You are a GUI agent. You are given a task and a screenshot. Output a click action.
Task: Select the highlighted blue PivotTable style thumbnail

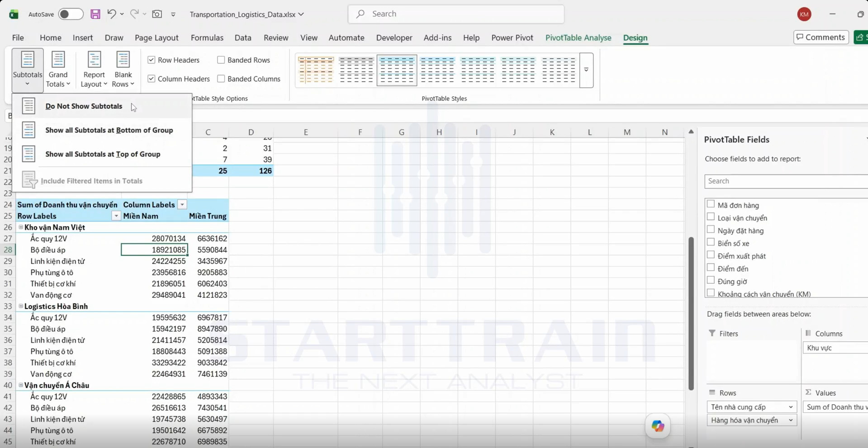click(397, 70)
